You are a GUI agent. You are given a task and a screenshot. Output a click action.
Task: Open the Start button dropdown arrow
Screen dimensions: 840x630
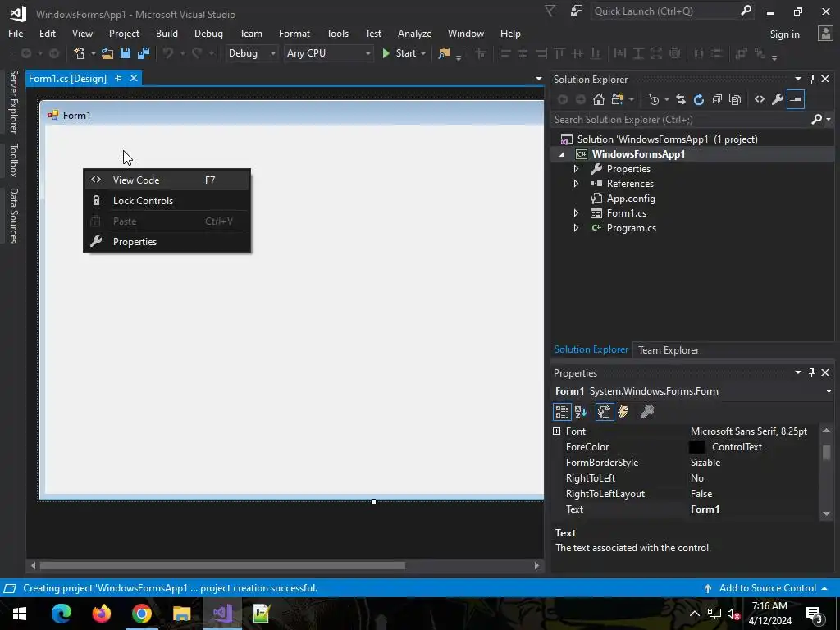coord(423,53)
